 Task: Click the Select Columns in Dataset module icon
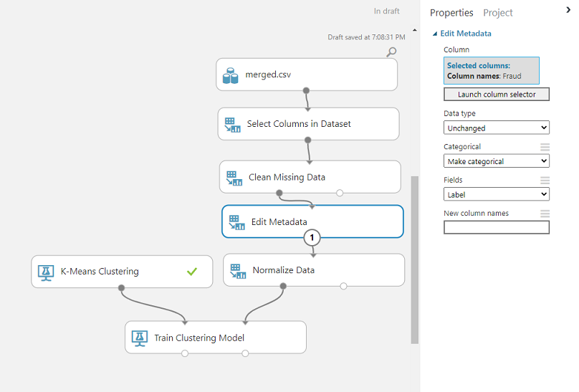pos(233,125)
